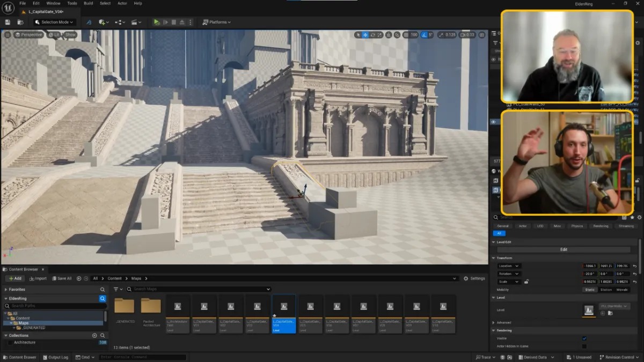This screenshot has height=362, width=644.
Task: Toggle the Visible checkbox under Rendering
Action: (584, 338)
